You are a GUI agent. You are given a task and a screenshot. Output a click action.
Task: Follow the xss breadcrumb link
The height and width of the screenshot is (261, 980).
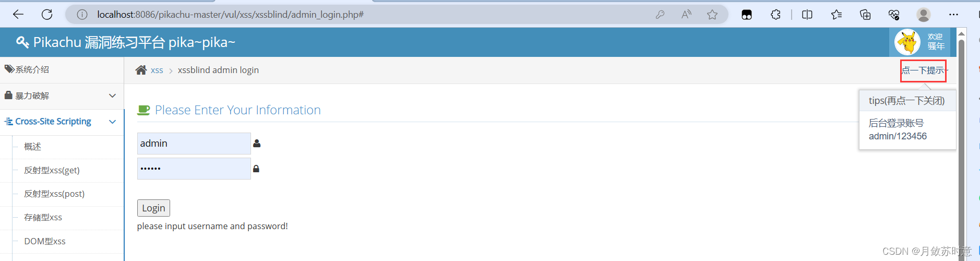[x=157, y=70]
